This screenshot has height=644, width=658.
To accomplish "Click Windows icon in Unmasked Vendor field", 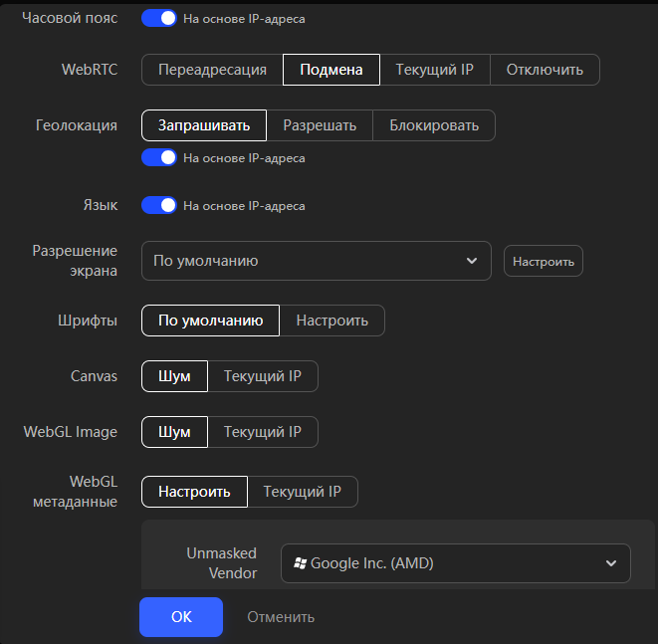I will 299,563.
